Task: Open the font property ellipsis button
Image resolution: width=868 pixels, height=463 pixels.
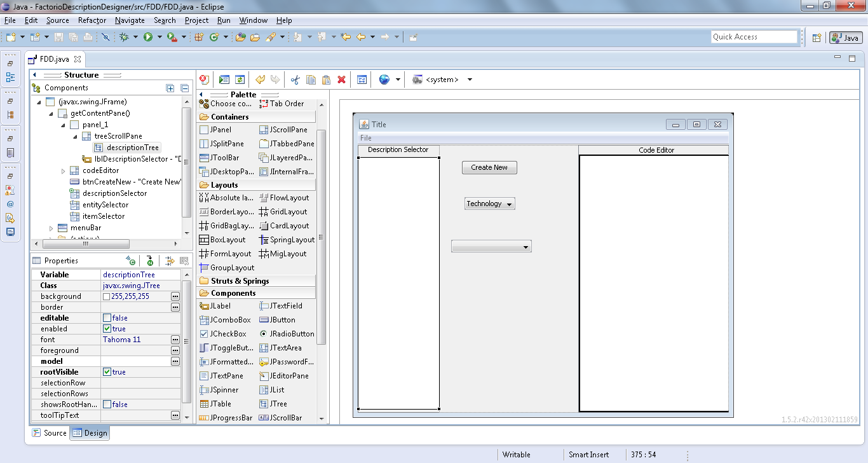Action: click(x=175, y=340)
